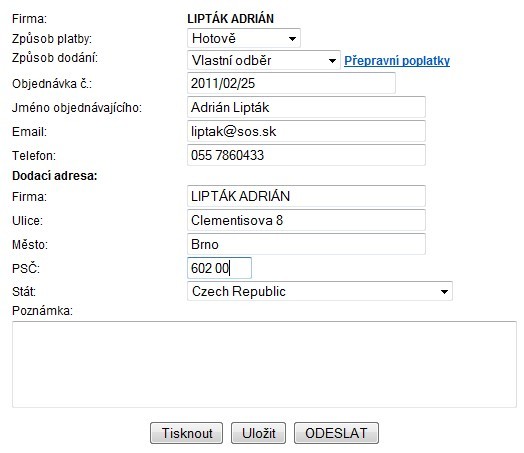The width and height of the screenshot is (524, 453).
Task: Focus the Telefon input field
Action: 306,155
